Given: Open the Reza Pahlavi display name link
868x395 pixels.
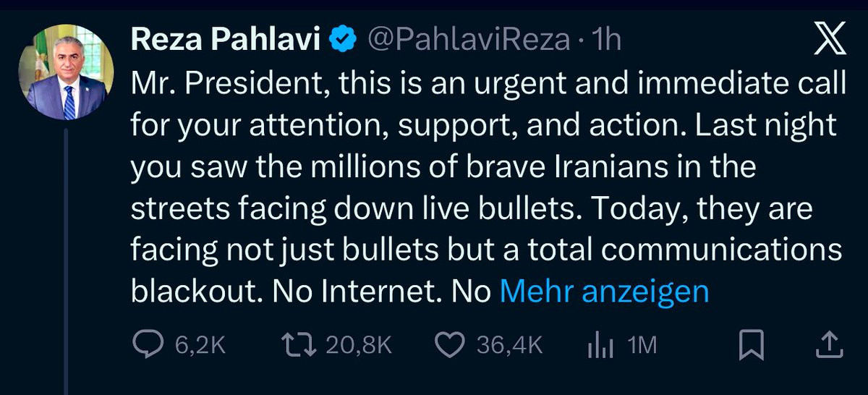Looking at the screenshot, I should tap(226, 40).
